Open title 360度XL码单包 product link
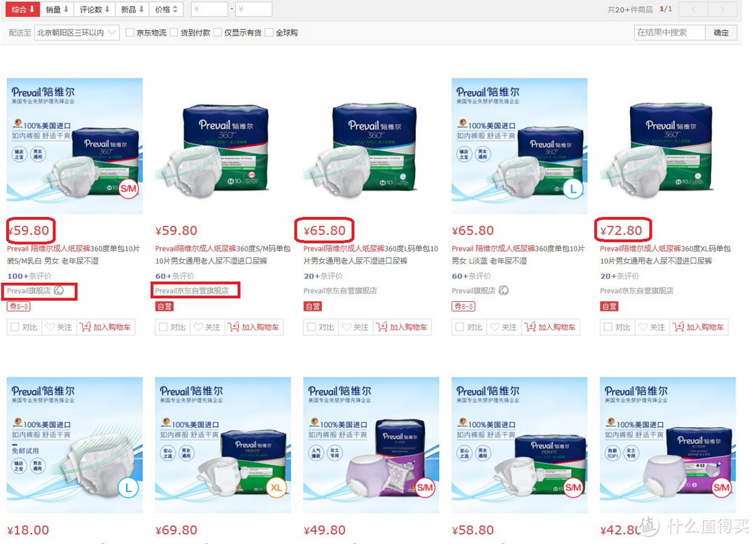 click(666, 255)
